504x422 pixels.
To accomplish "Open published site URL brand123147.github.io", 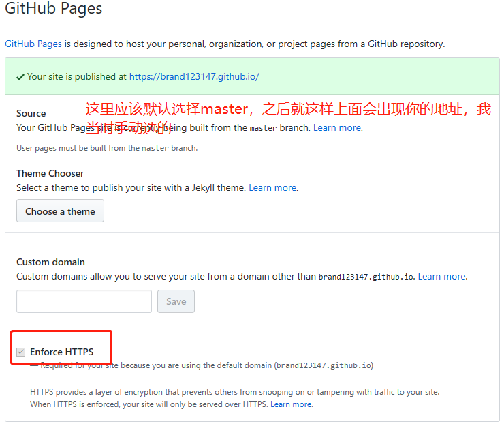I will (194, 76).
